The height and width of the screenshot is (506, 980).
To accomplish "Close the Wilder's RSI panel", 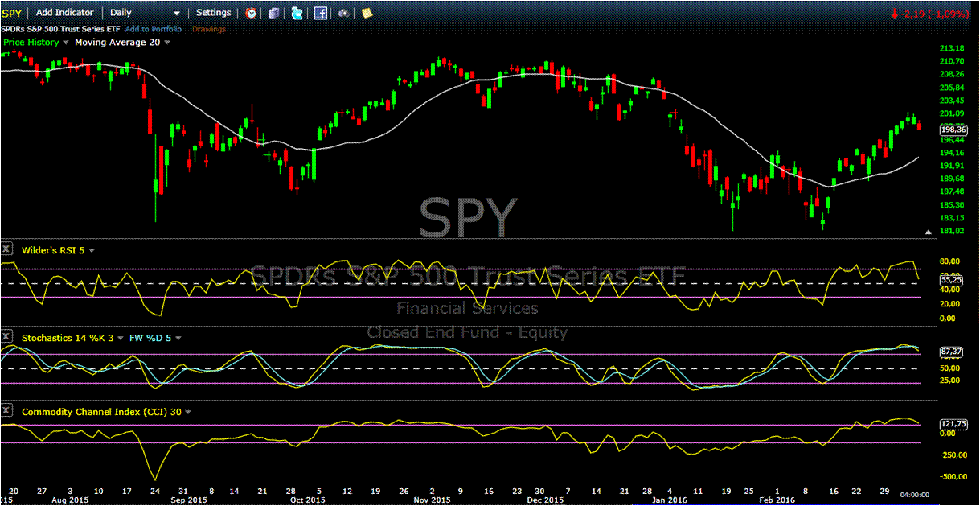I will [x=6, y=250].
